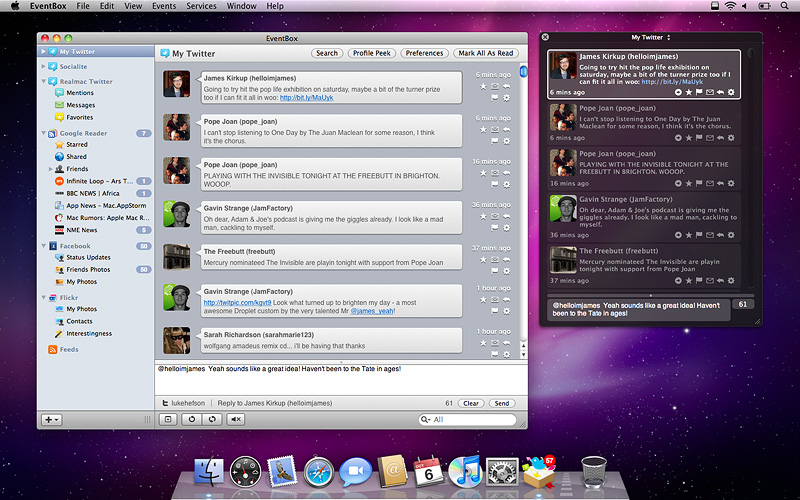Expand the My Twitter disclosure triangle

click(43, 52)
